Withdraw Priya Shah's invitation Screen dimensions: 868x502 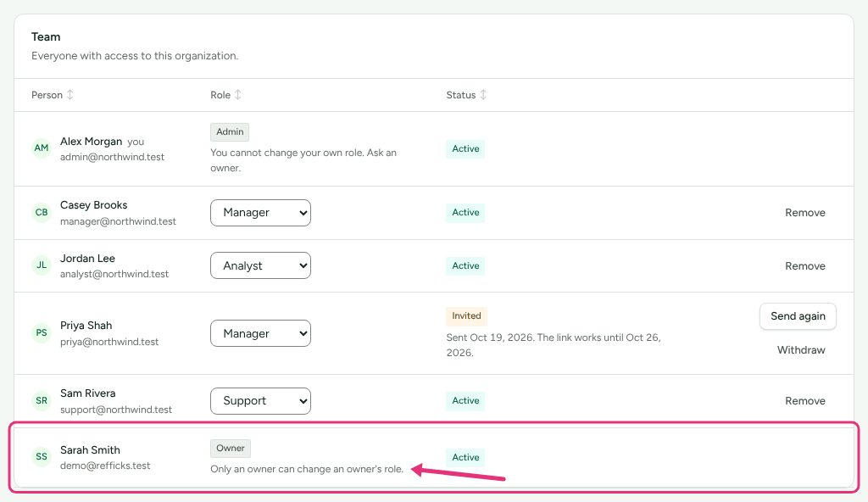pos(801,349)
